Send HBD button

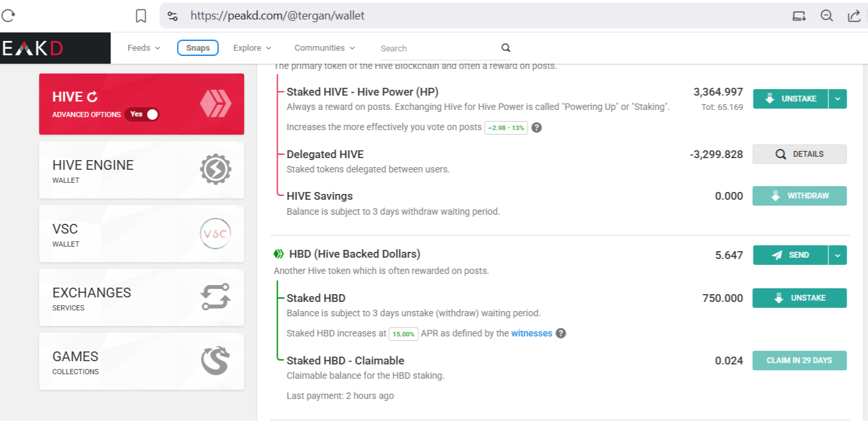point(790,255)
